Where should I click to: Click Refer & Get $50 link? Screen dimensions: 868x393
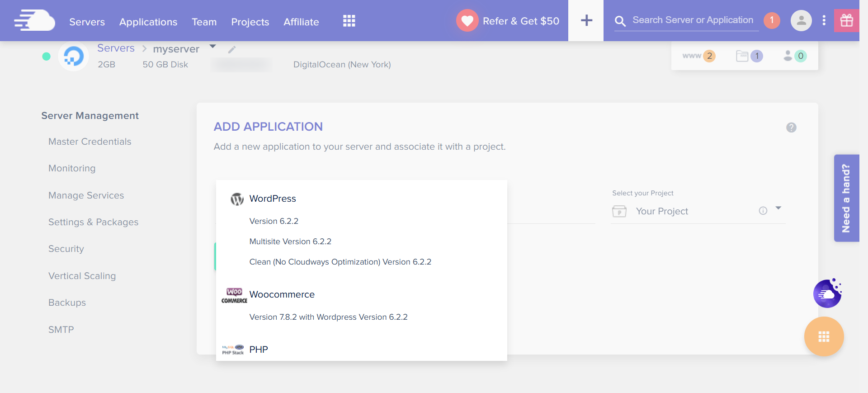pos(521,21)
